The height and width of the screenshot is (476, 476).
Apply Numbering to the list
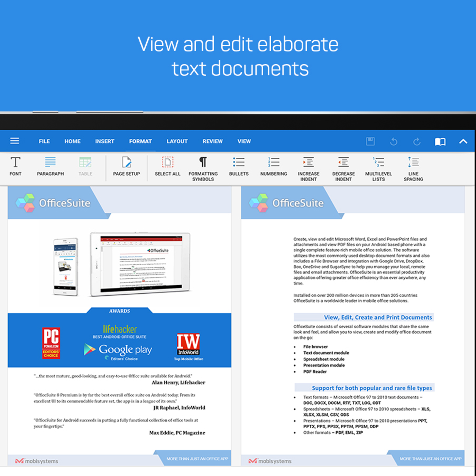pos(274,167)
